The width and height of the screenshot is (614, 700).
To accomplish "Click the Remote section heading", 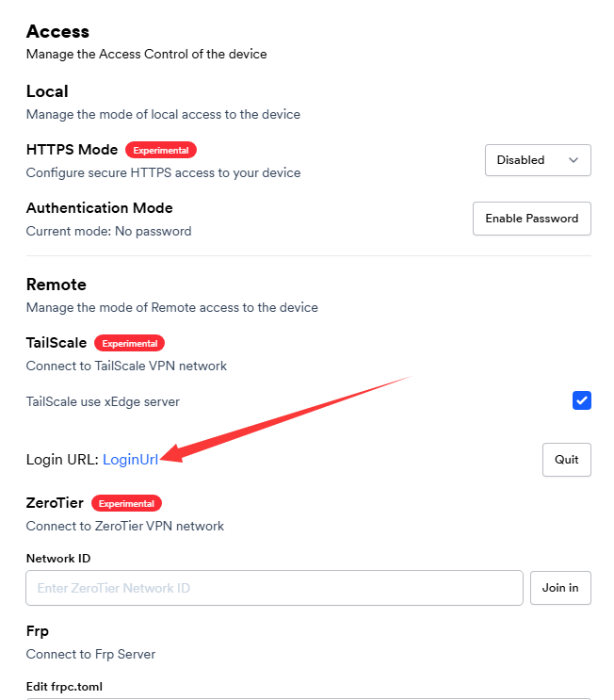I will click(57, 285).
